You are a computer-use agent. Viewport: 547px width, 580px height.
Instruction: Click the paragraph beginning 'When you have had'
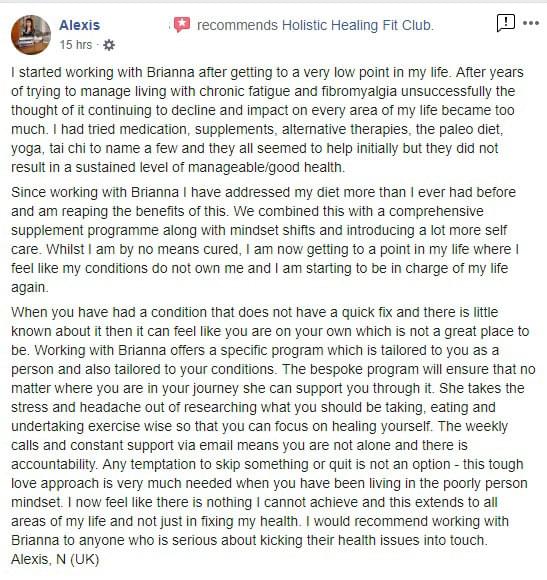point(273,426)
